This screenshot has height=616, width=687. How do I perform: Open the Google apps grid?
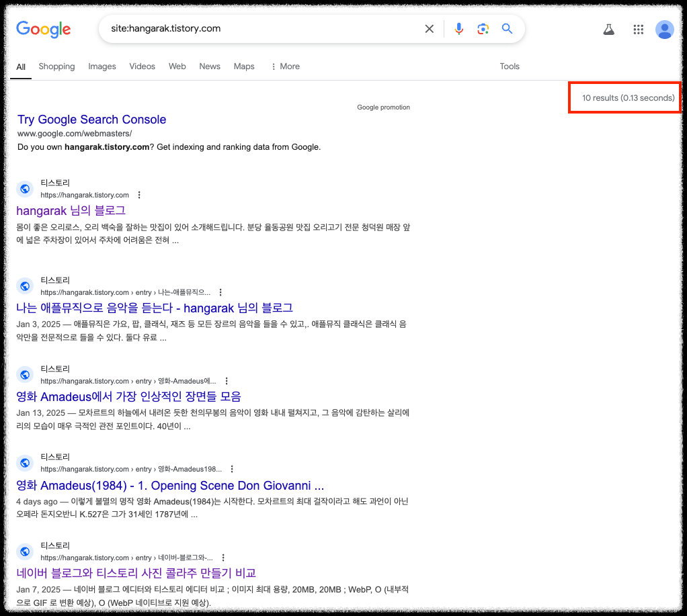pyautogui.click(x=639, y=30)
